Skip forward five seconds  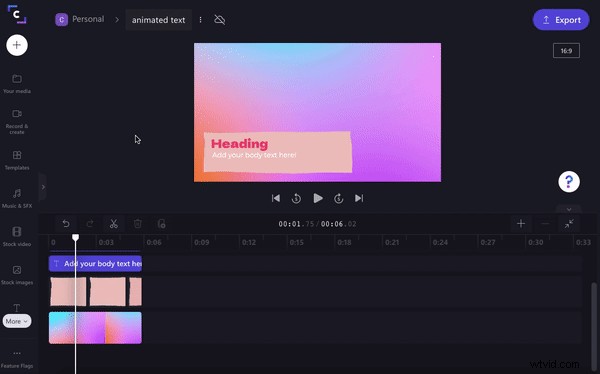[338, 198]
